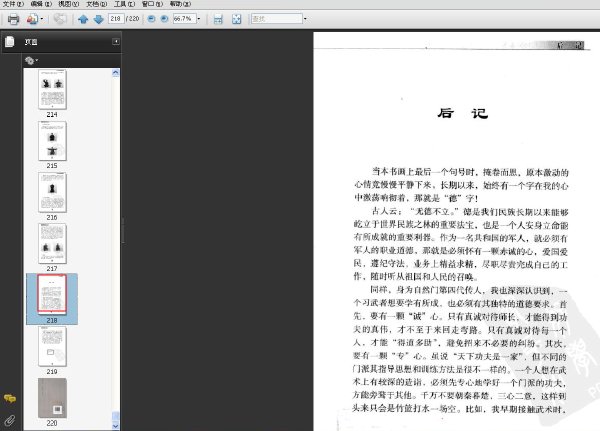Click the Pages panel icon in sidebar

click(x=10, y=41)
